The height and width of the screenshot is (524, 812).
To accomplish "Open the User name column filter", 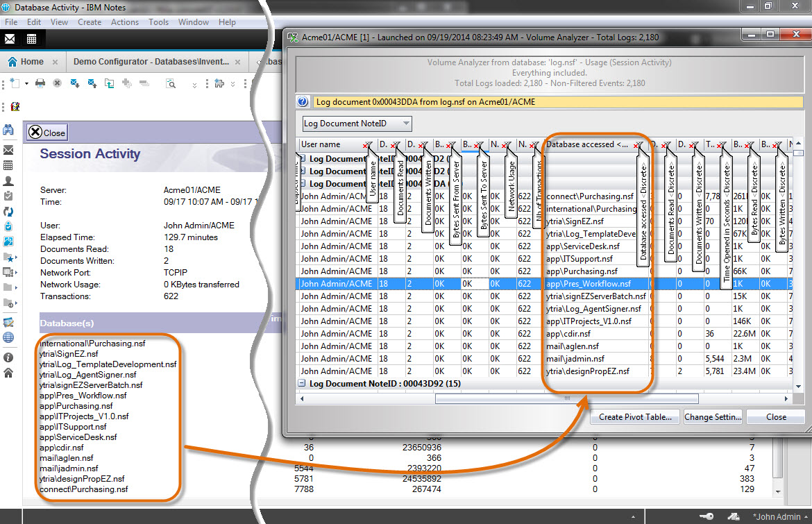I will pyautogui.click(x=367, y=145).
